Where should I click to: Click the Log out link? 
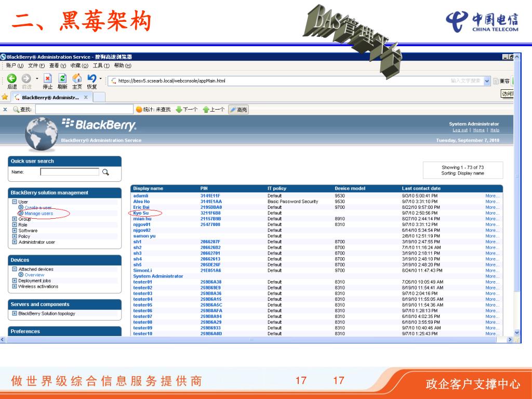460,130
